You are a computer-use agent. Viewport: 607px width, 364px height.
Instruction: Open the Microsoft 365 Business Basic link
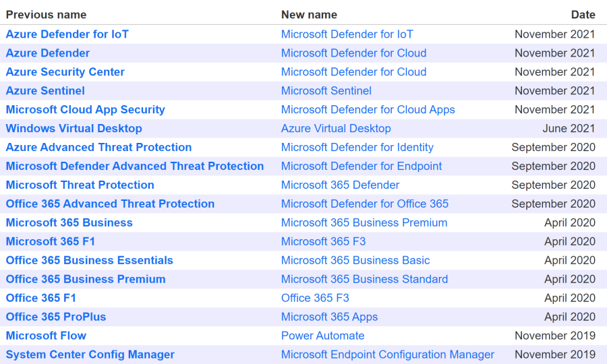coord(355,260)
